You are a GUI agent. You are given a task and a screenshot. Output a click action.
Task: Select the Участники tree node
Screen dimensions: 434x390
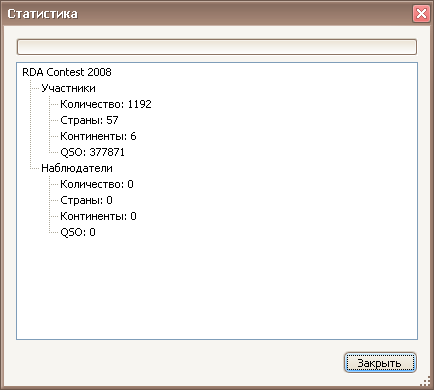(x=68, y=88)
